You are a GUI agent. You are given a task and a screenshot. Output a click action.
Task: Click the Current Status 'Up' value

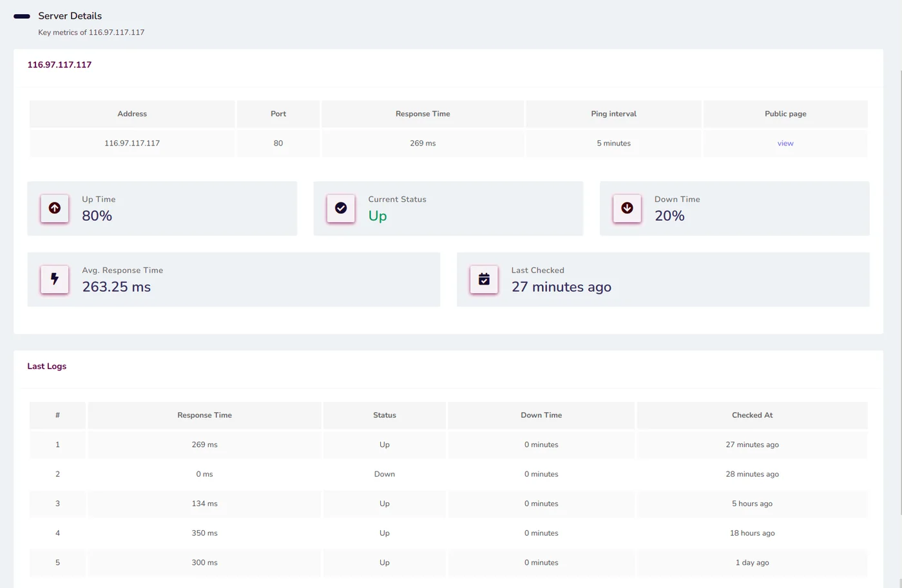click(x=378, y=216)
